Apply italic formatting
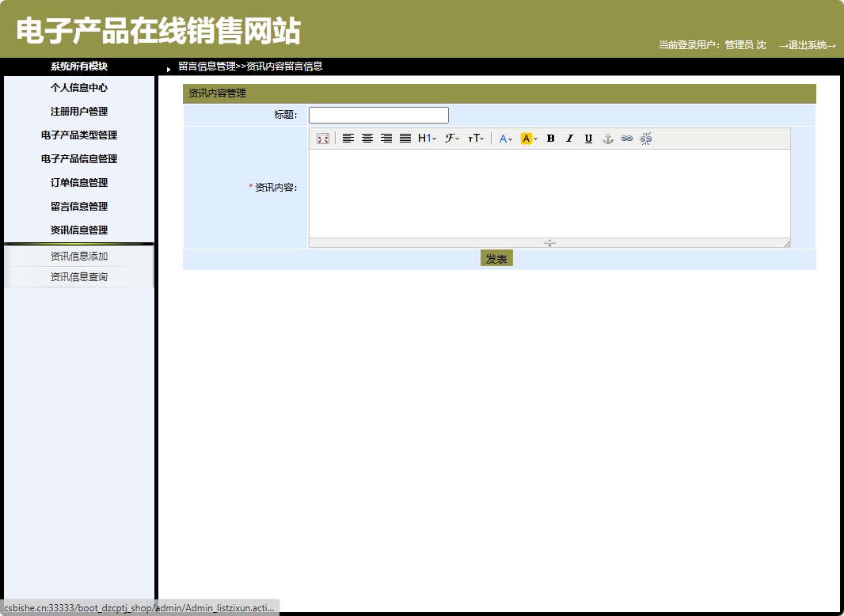The image size is (844, 616). (x=569, y=139)
